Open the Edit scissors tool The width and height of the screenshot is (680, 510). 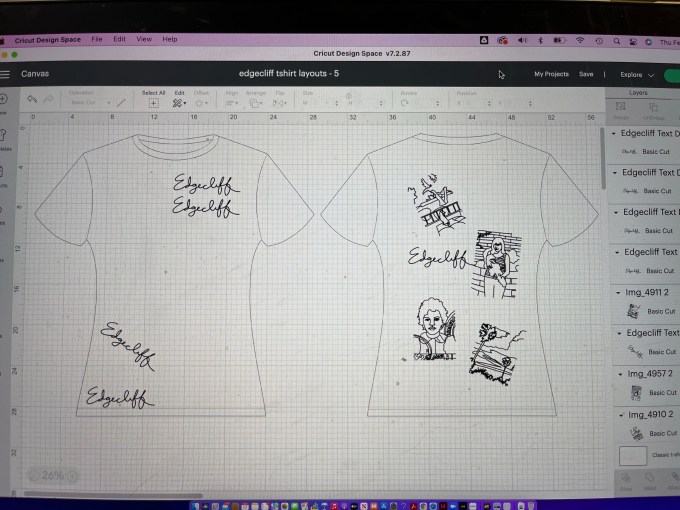(x=179, y=102)
